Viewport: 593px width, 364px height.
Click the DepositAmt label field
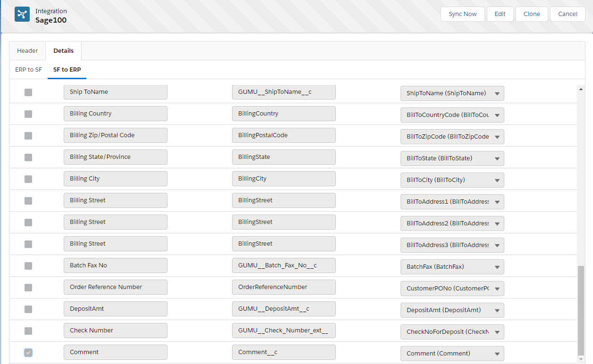point(116,309)
